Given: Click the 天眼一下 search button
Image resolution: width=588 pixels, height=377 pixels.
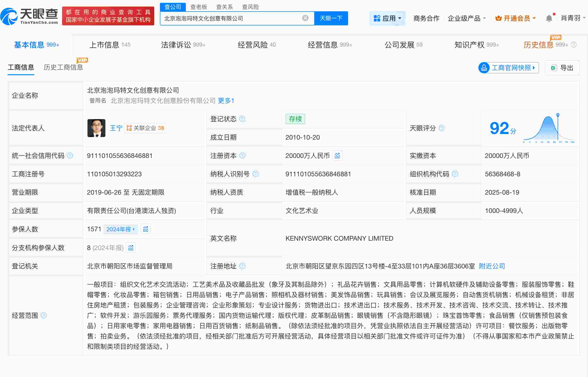Looking at the screenshot, I should click(x=331, y=18).
